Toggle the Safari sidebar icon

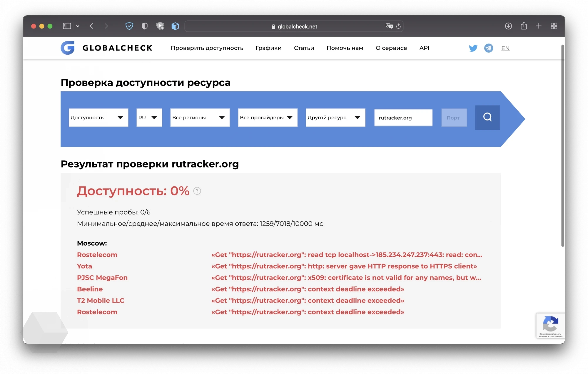[67, 26]
